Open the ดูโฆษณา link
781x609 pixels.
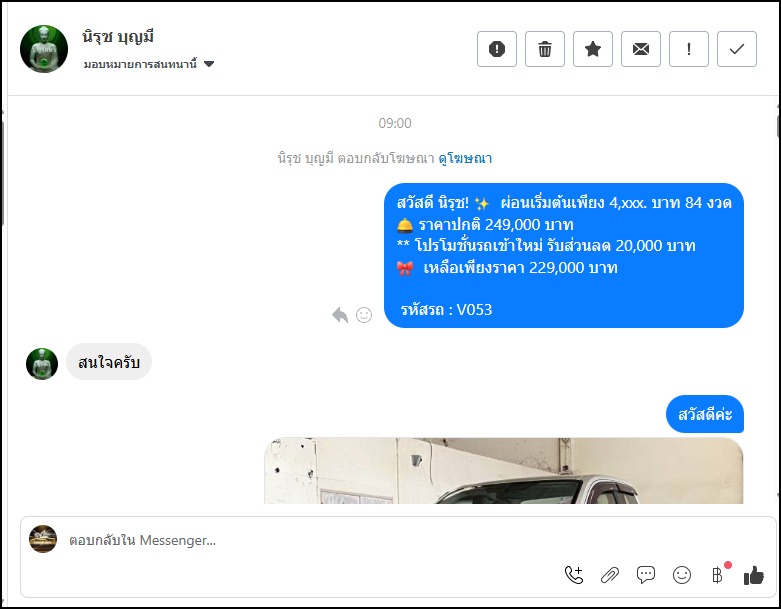click(465, 158)
